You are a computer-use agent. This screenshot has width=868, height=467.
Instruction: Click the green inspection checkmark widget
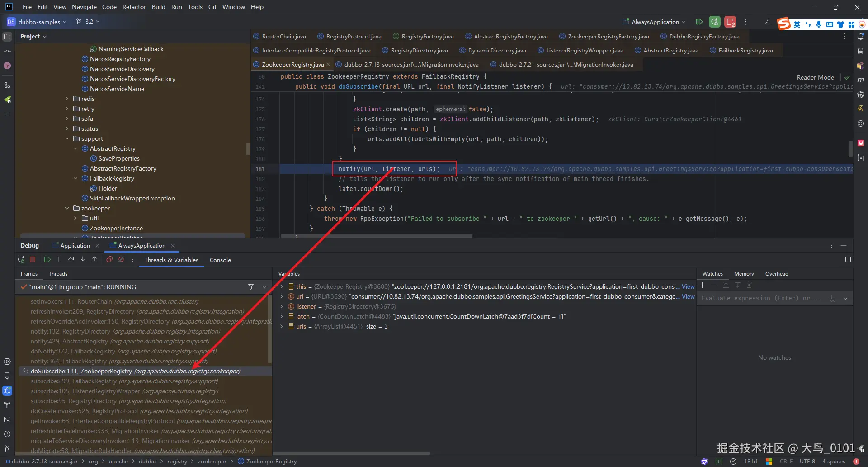coord(847,77)
